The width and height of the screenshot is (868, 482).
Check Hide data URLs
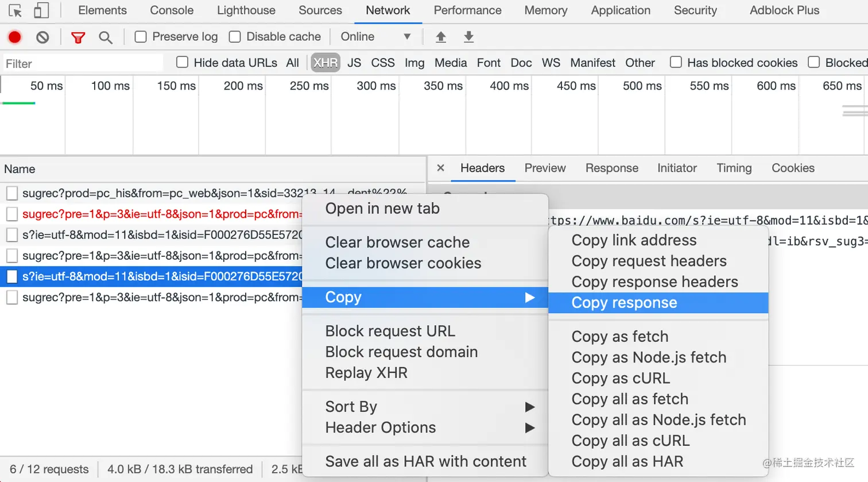click(182, 62)
